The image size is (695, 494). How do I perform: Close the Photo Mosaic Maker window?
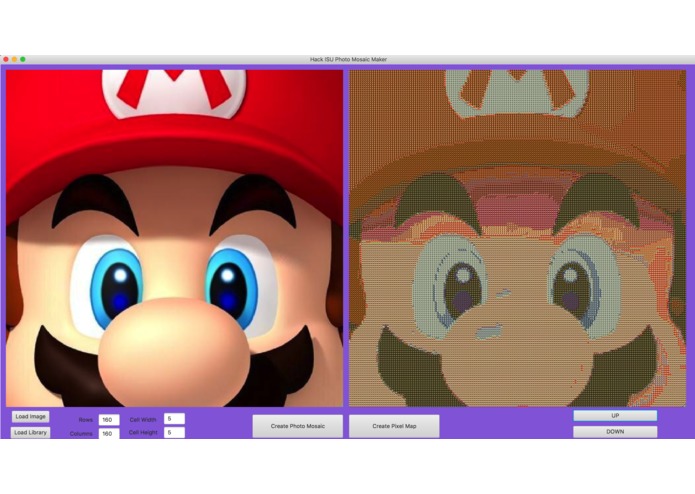click(x=6, y=59)
